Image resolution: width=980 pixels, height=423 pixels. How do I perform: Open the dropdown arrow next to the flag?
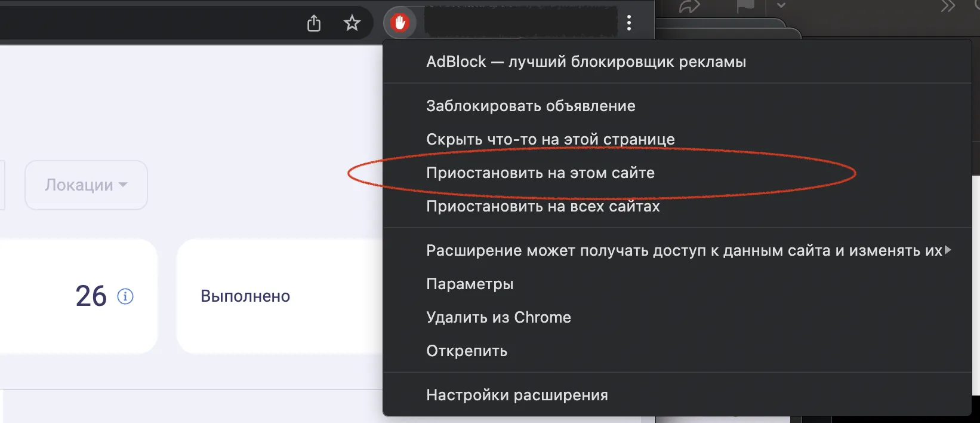click(781, 5)
